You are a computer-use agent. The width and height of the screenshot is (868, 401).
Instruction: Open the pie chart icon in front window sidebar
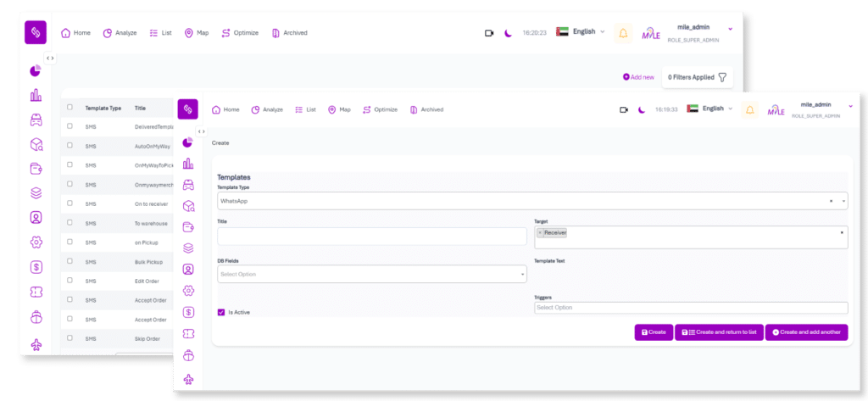click(187, 143)
